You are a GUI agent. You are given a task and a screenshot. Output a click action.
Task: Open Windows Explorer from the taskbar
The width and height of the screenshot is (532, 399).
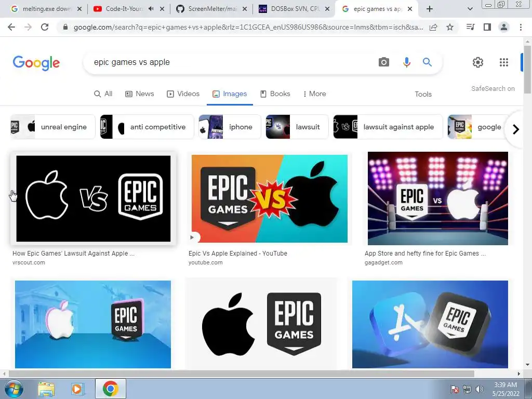click(x=46, y=389)
